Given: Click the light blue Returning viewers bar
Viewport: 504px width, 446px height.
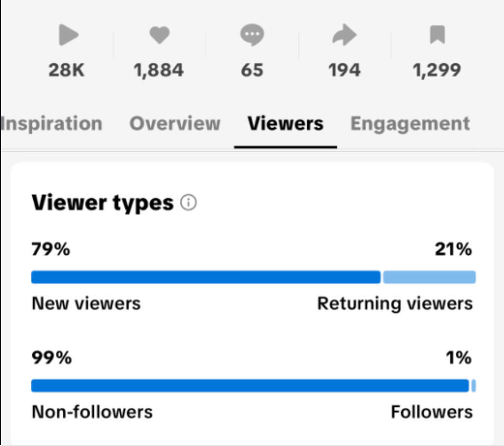Looking at the screenshot, I should [x=429, y=277].
